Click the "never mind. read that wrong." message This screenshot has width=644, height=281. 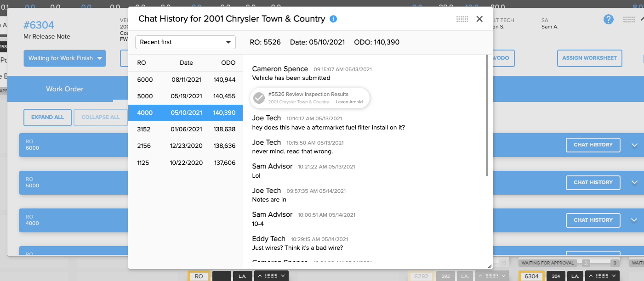click(292, 151)
